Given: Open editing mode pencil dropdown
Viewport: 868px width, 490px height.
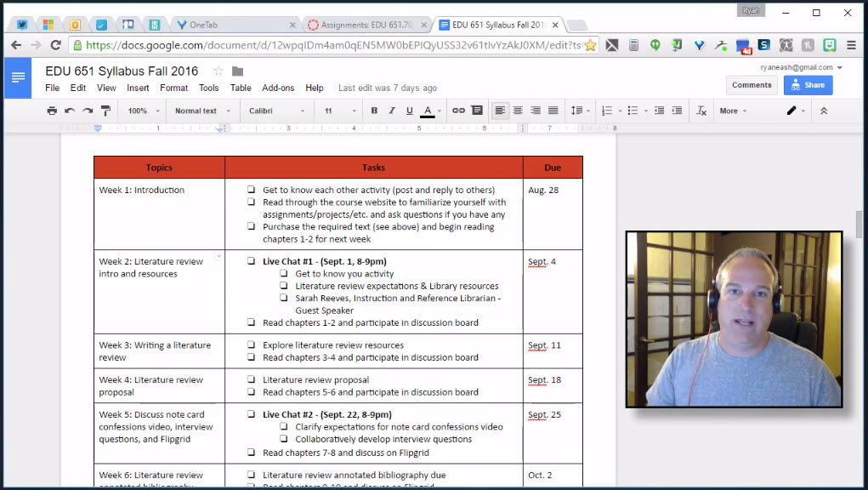Looking at the screenshot, I should 796,111.
